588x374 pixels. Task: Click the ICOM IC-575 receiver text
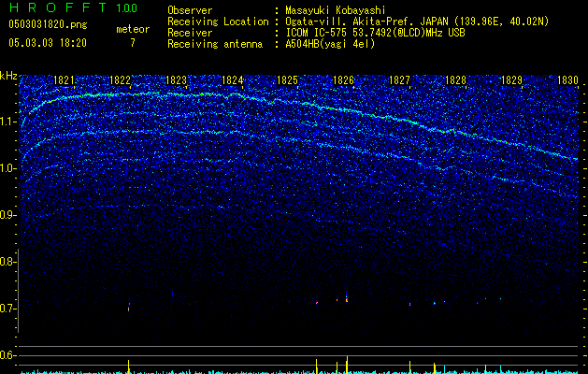click(x=375, y=33)
